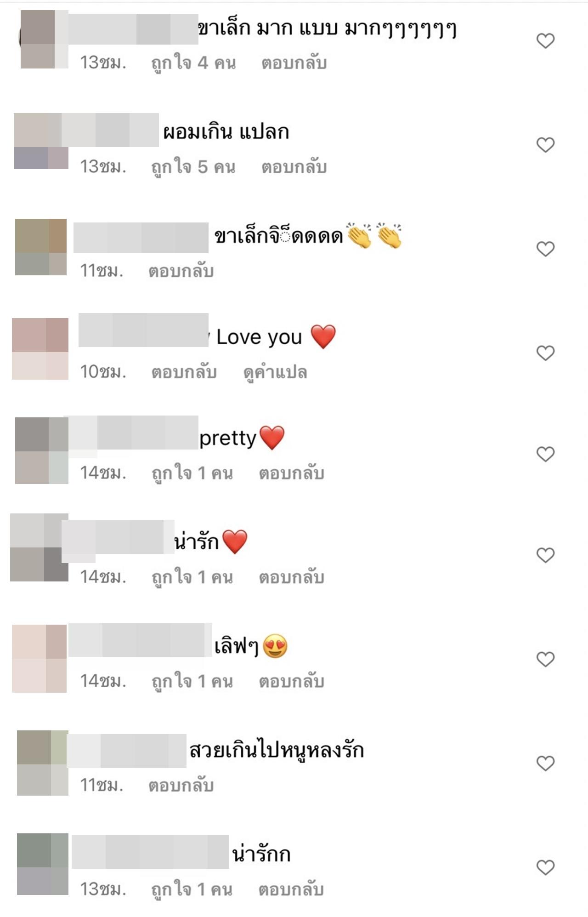Reply to the 'เลิฟๆ' comment
The width and height of the screenshot is (588, 917).
292,681
